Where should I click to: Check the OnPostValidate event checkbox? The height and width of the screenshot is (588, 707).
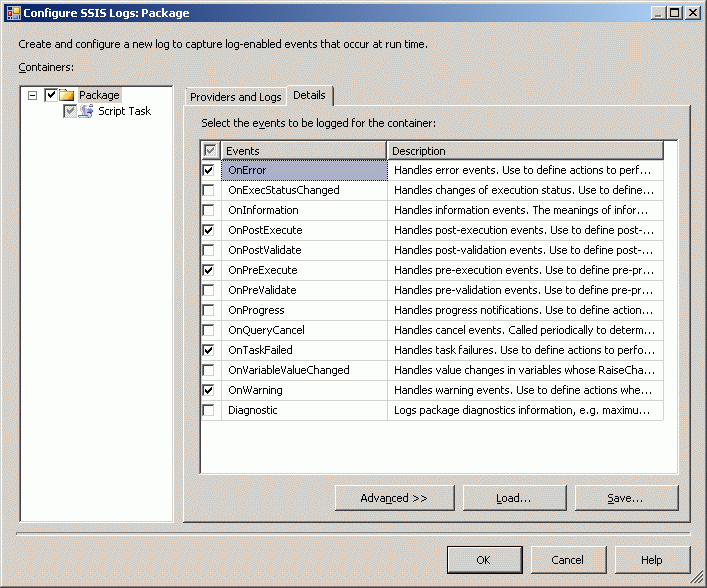pyautogui.click(x=208, y=250)
